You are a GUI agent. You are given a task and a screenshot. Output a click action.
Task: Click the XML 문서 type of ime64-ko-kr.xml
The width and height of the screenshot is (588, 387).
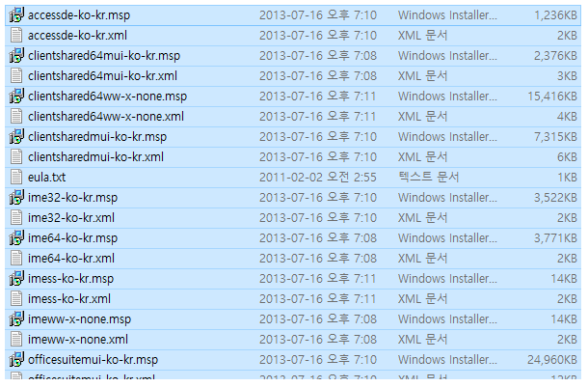423,259
